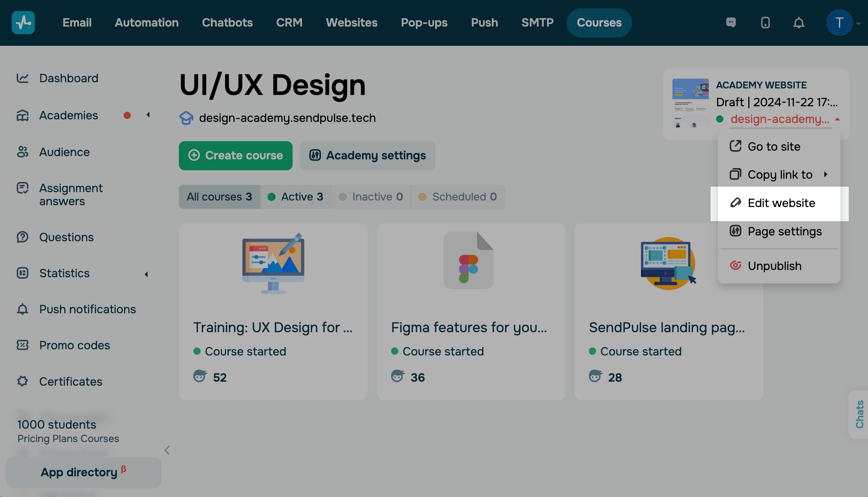The width and height of the screenshot is (868, 497).
Task: Select the All courses 3 filter tab
Action: (220, 197)
